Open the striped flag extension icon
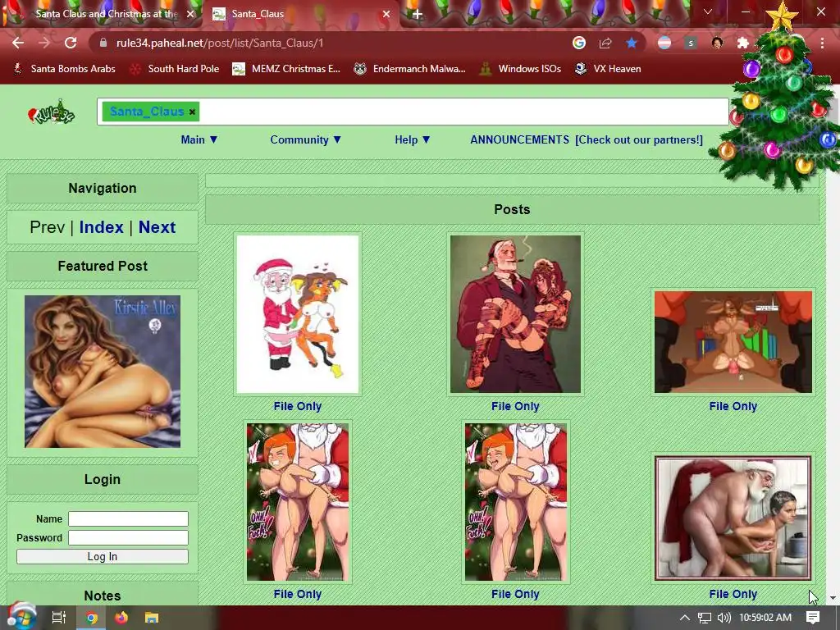Screen dimensions: 840x630 [664, 43]
